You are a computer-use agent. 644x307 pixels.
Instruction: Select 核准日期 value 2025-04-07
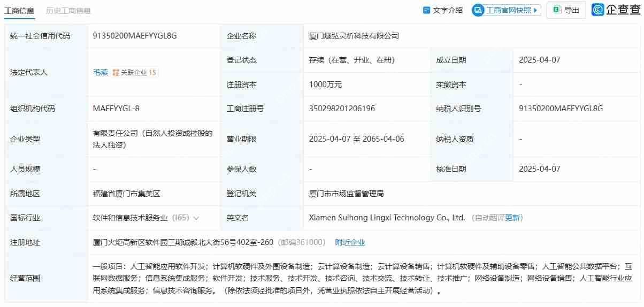pos(540,169)
